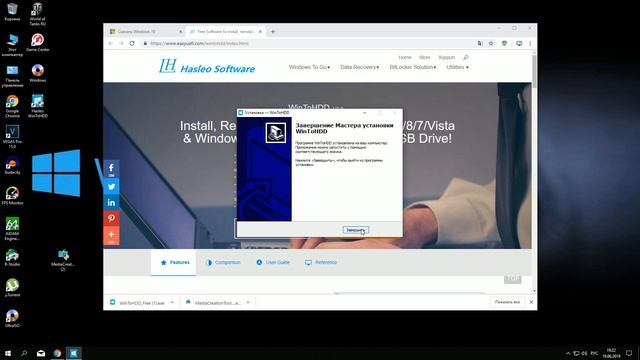640x360 pixels.
Task: Open notification center in taskbar
Action: tap(629, 353)
